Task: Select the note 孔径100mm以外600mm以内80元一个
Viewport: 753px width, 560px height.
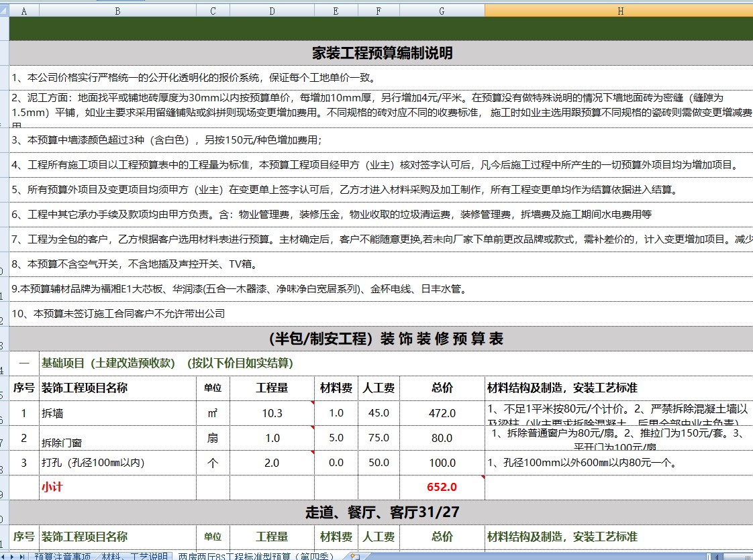Action: [619, 463]
